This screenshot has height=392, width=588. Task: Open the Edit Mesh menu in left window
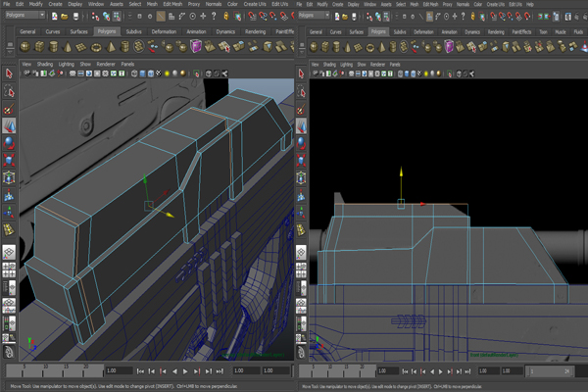coord(172,4)
